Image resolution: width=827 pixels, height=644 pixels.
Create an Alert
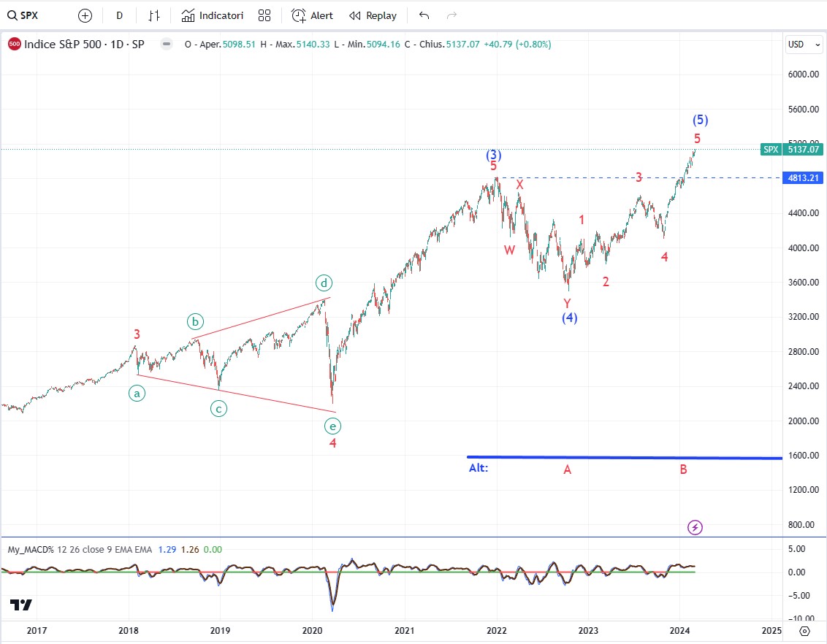(312, 16)
